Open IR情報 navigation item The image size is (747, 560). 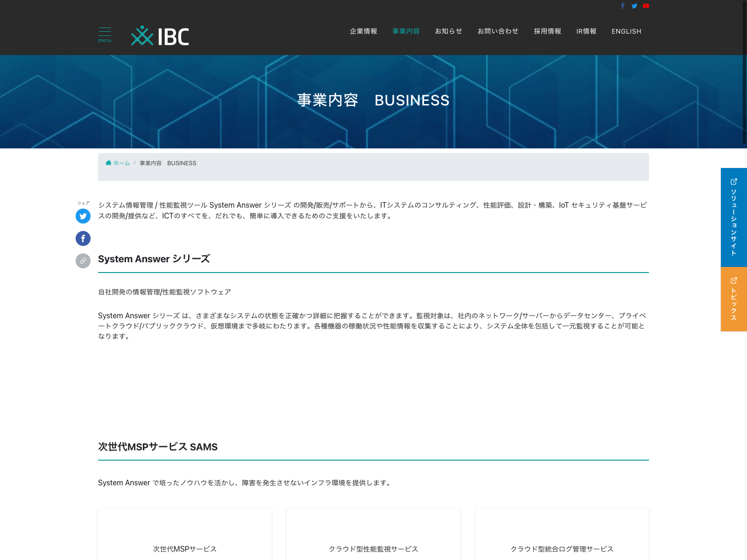(x=586, y=31)
